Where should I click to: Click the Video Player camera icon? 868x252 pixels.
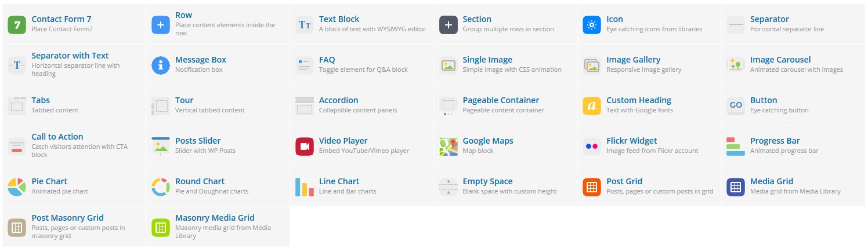(305, 147)
